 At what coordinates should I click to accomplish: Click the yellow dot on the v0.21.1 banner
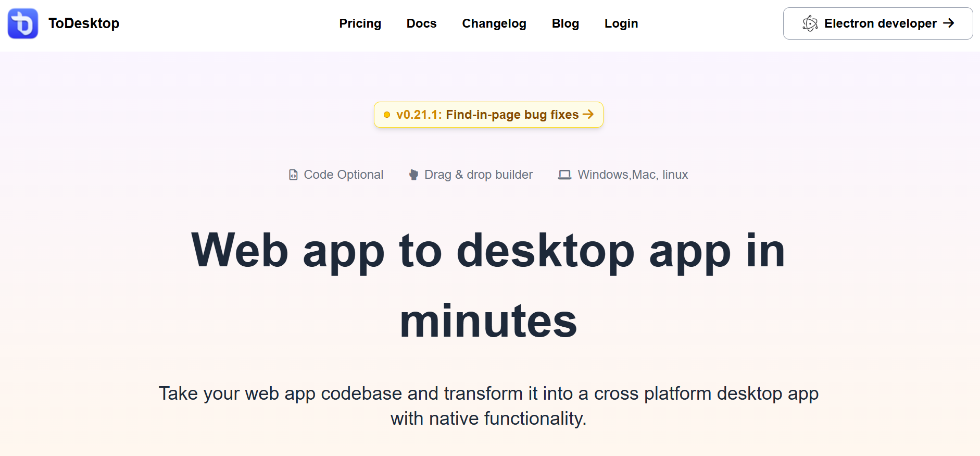(x=387, y=115)
